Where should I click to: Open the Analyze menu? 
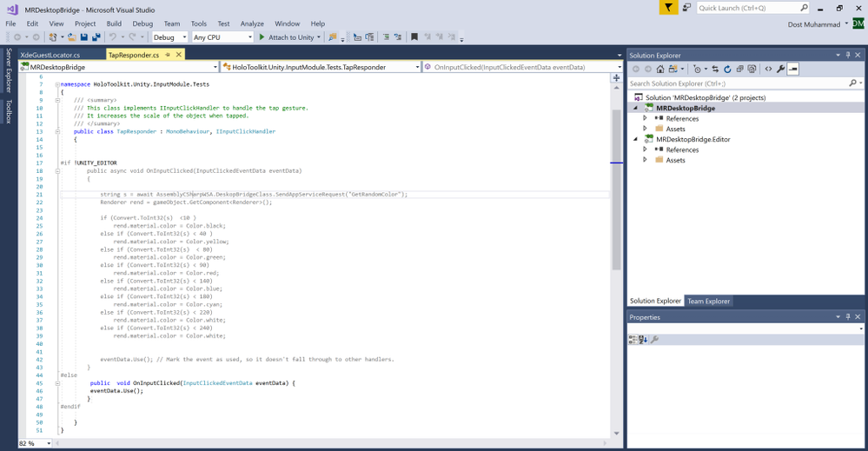pyautogui.click(x=252, y=23)
